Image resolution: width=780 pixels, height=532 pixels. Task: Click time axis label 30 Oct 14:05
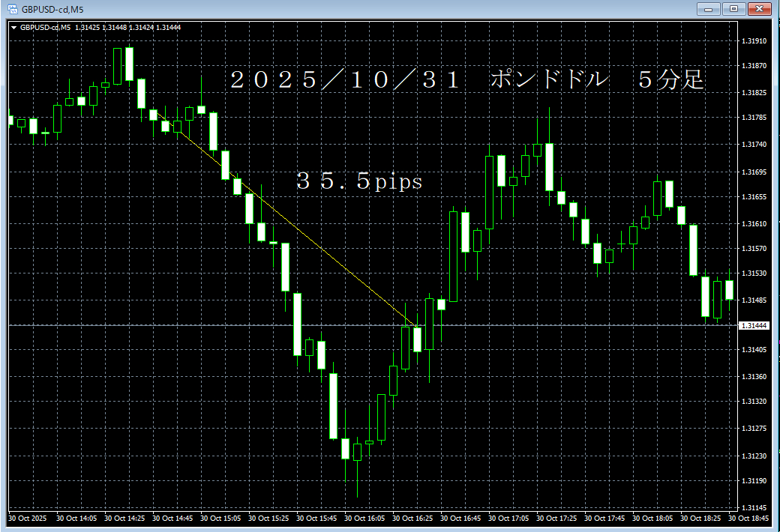tap(76, 519)
